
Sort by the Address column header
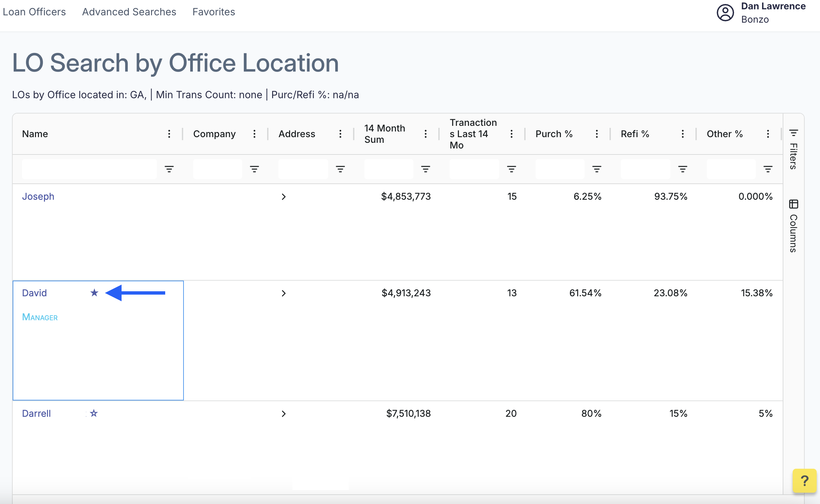tap(297, 134)
